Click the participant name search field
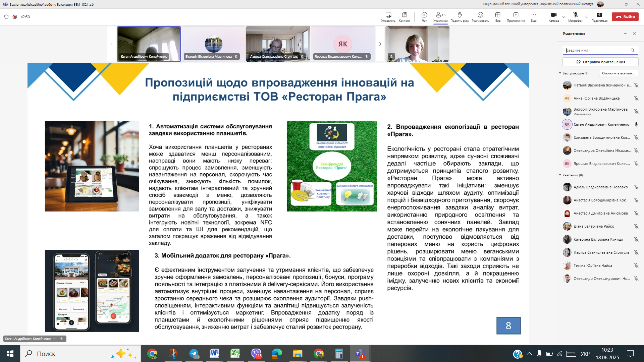The height and width of the screenshot is (362, 644). tap(597, 50)
